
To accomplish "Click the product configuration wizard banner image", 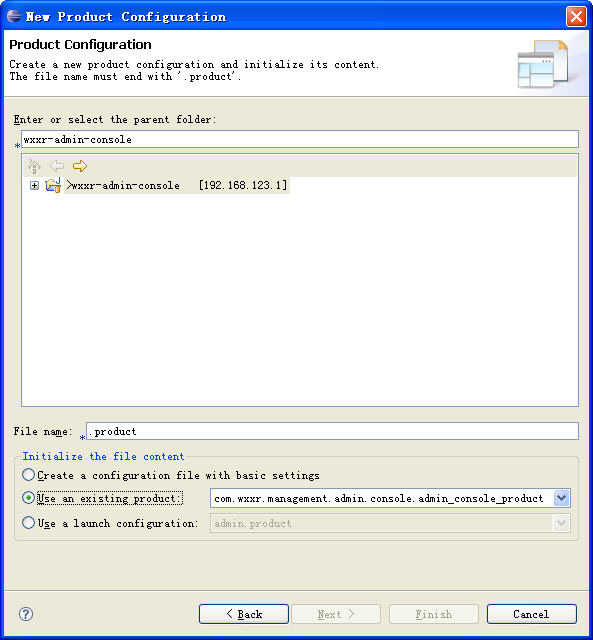I will [x=542, y=63].
